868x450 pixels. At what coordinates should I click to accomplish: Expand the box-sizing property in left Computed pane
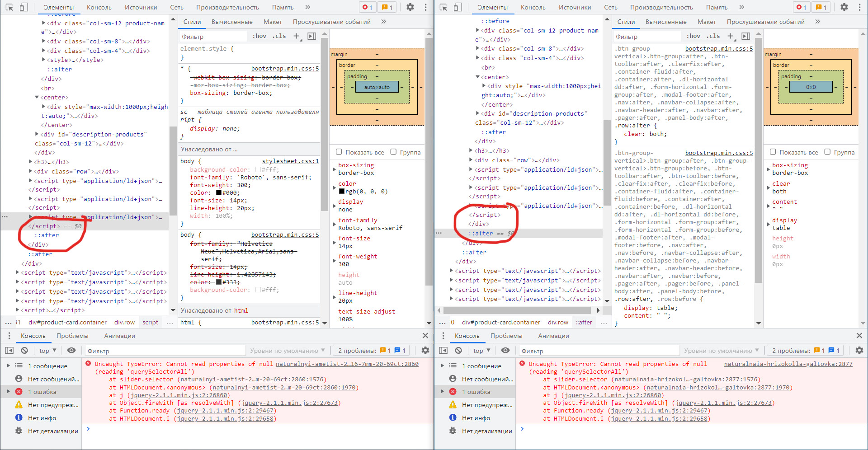coord(335,169)
